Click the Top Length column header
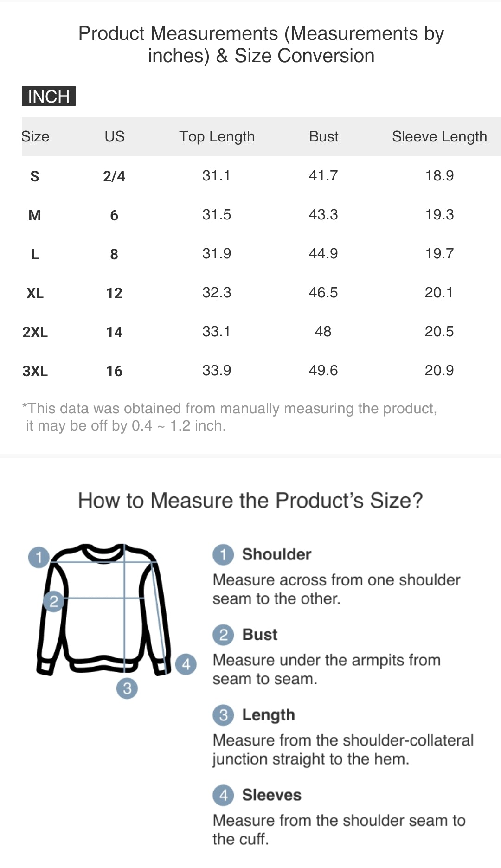Image resolution: width=501 pixels, height=868 pixels. (217, 136)
